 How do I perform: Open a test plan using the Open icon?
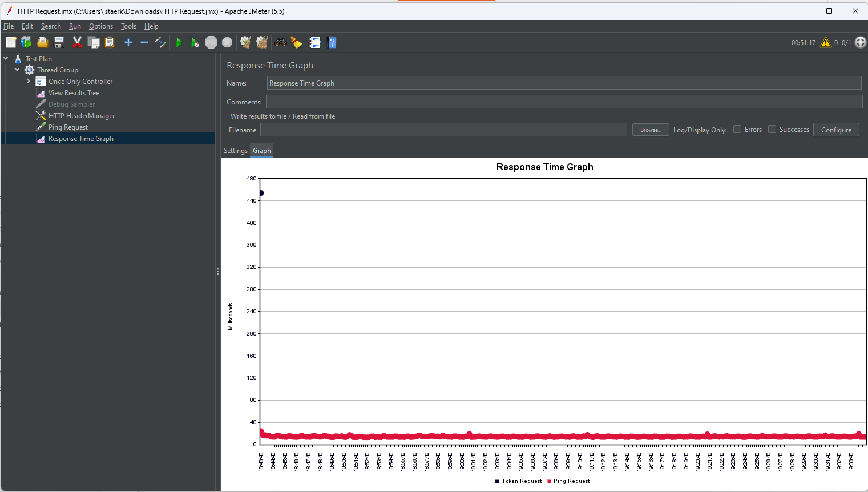[42, 42]
